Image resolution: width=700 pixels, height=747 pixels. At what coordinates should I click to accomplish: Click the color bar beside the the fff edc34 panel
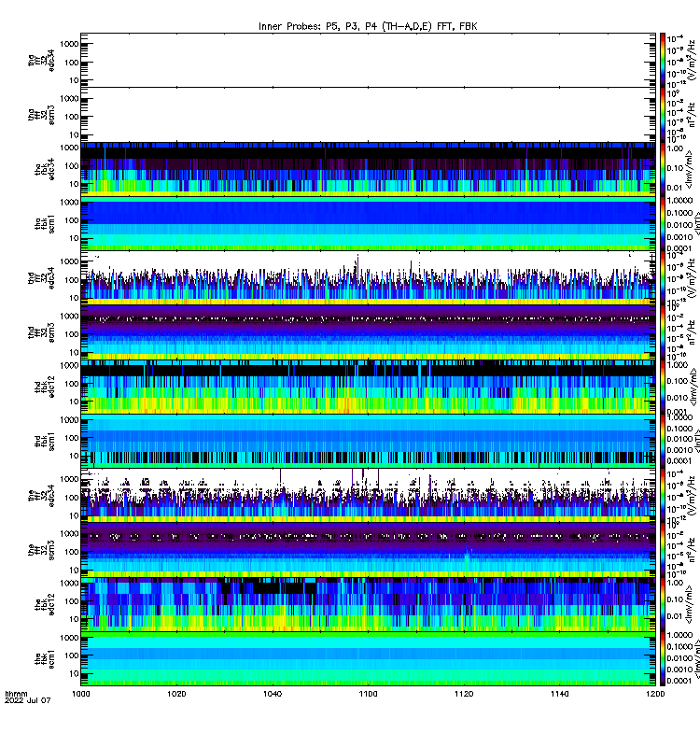pyautogui.click(x=663, y=496)
